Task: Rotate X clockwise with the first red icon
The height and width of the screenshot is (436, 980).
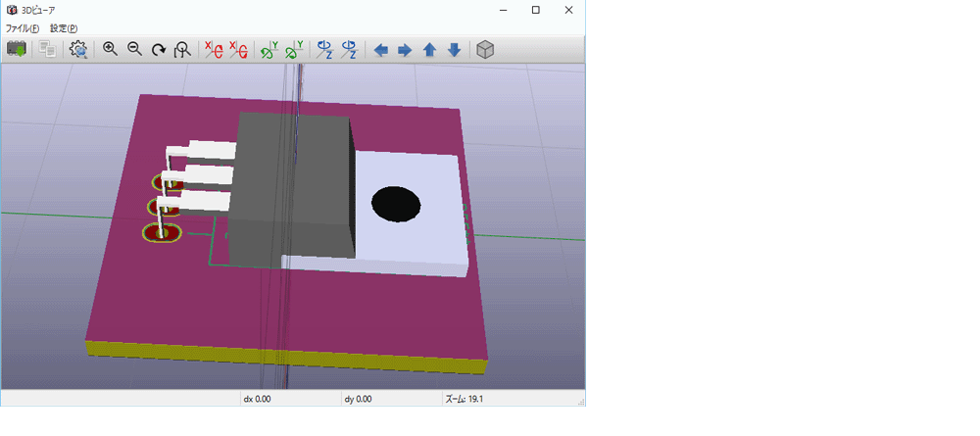Action: pyautogui.click(x=215, y=50)
